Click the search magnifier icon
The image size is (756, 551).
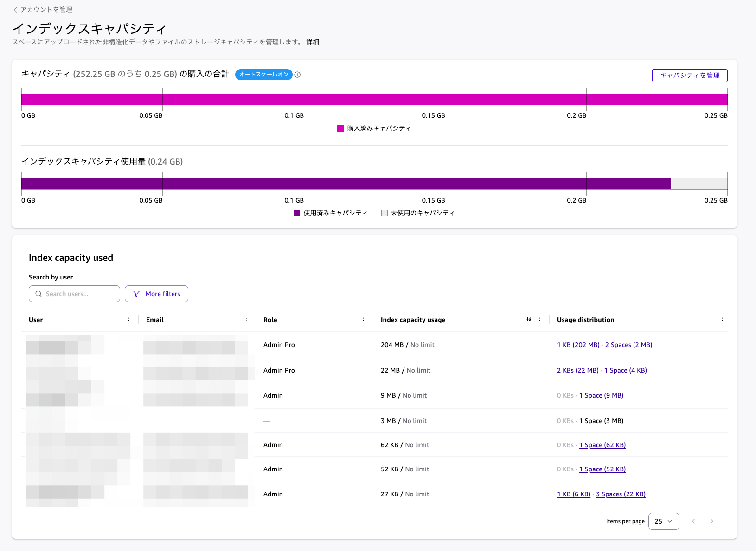click(x=38, y=294)
